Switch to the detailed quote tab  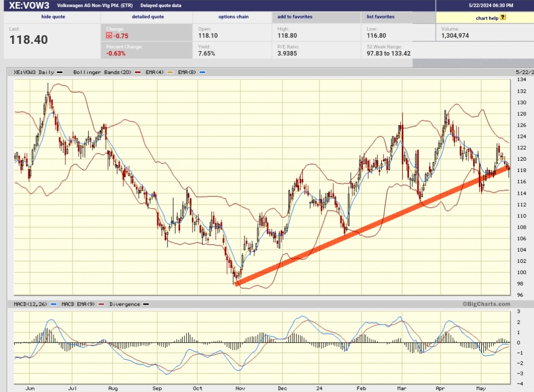[x=147, y=17]
